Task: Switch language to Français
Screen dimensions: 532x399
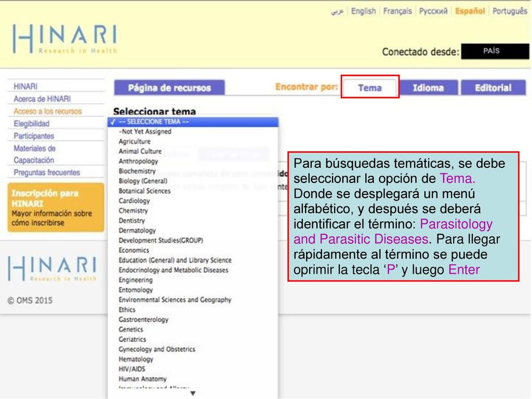Action: (x=397, y=11)
